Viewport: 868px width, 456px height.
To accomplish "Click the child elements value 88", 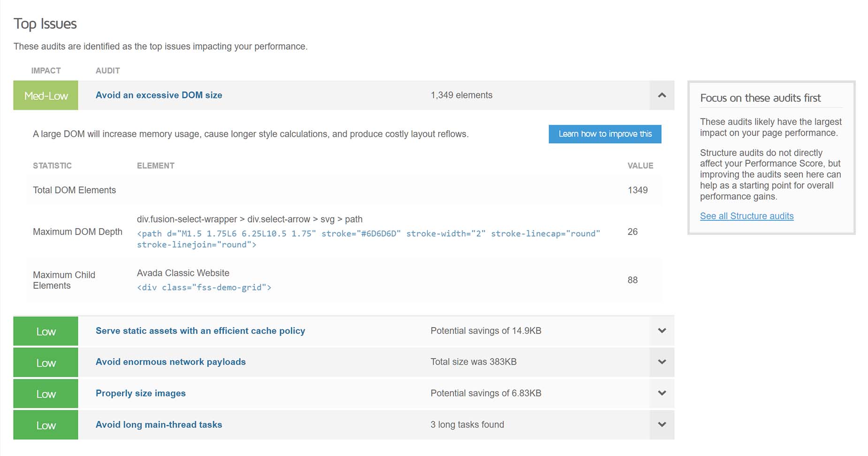I will click(632, 280).
